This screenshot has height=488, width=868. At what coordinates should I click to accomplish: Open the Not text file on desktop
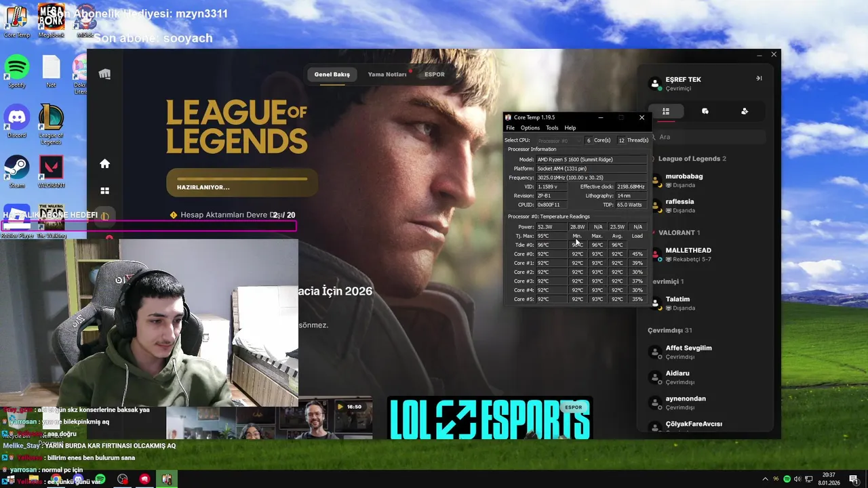(51, 72)
